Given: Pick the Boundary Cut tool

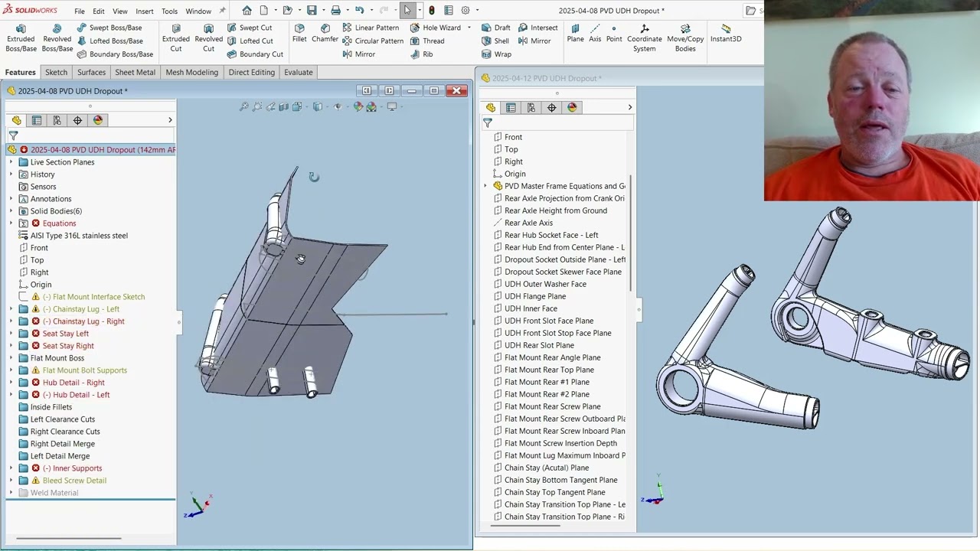Looking at the screenshot, I should pyautogui.click(x=255, y=54).
